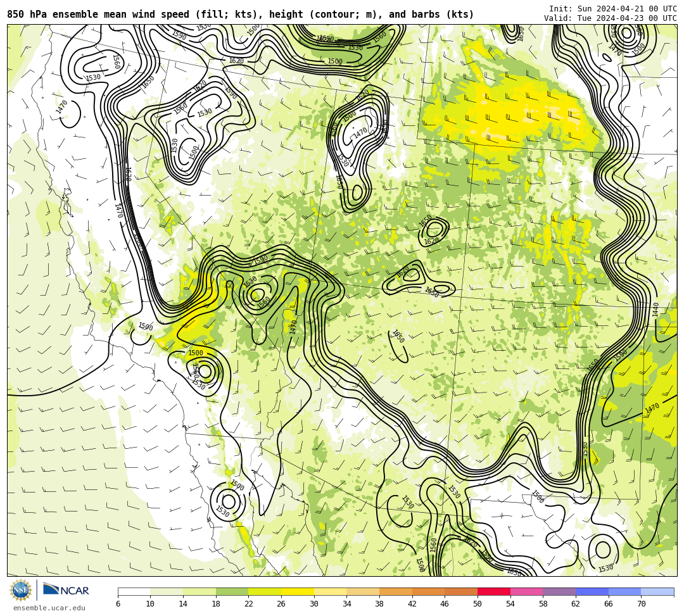This screenshot has height=616, width=684.
Task: Click colorbar tick label 66
Action: 609,604
